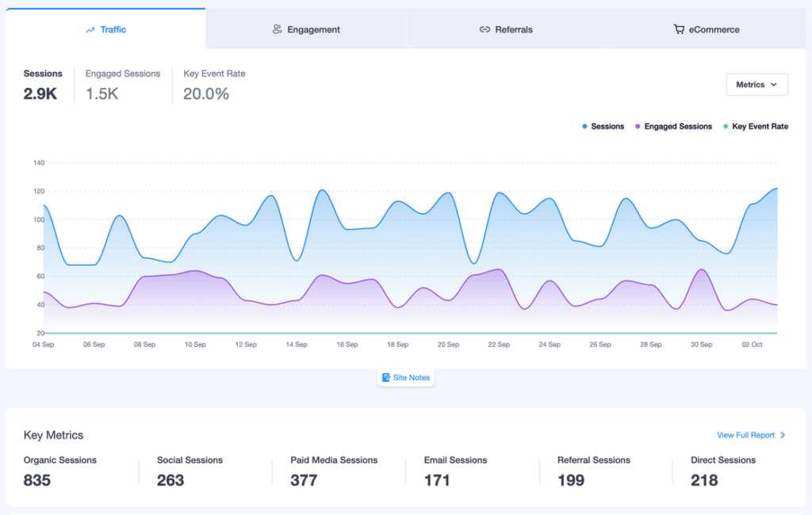Select the Key Event Rate 20.0% metric
Screen dimensions: 812x515
coord(214,85)
